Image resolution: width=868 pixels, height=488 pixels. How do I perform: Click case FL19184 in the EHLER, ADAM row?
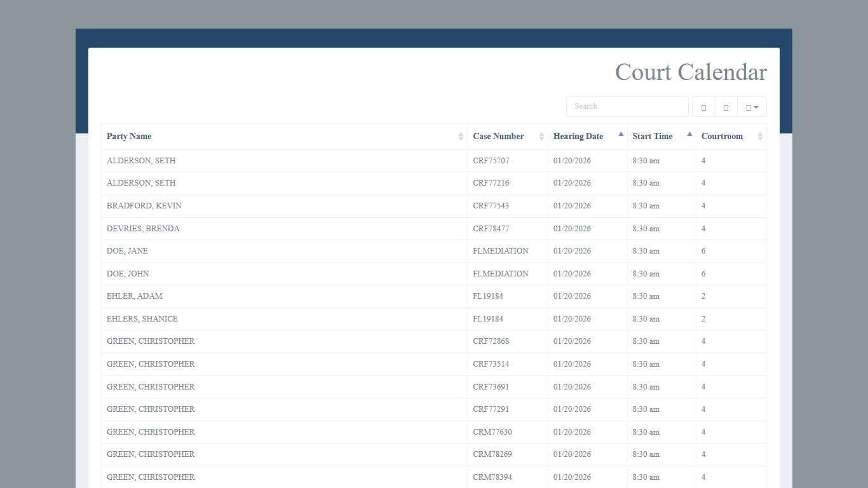pos(487,296)
